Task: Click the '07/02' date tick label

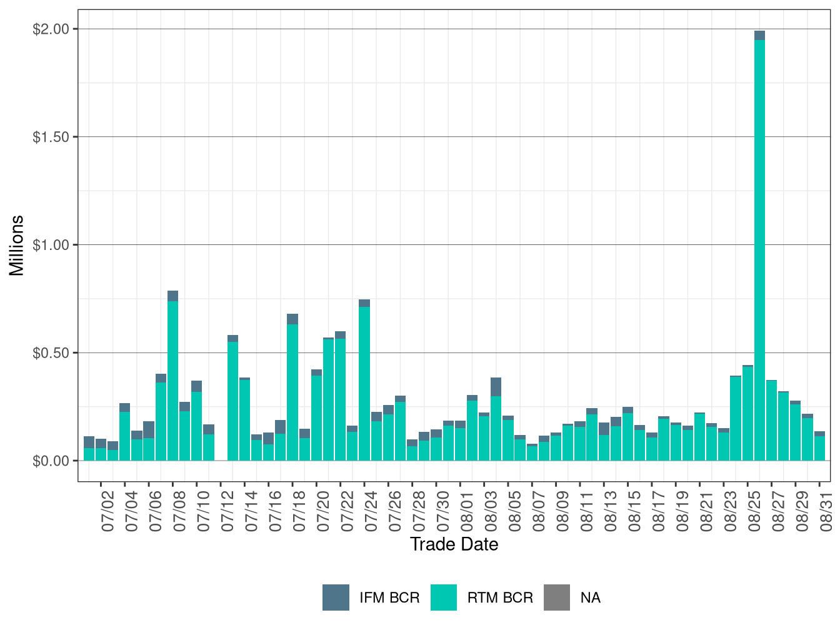Action: (108, 511)
